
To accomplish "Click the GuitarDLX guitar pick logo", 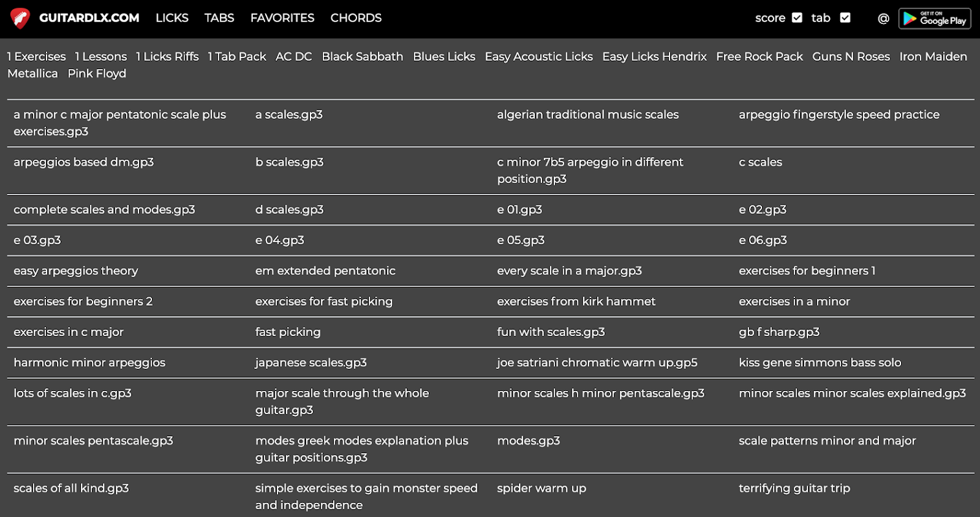I will pos(20,18).
